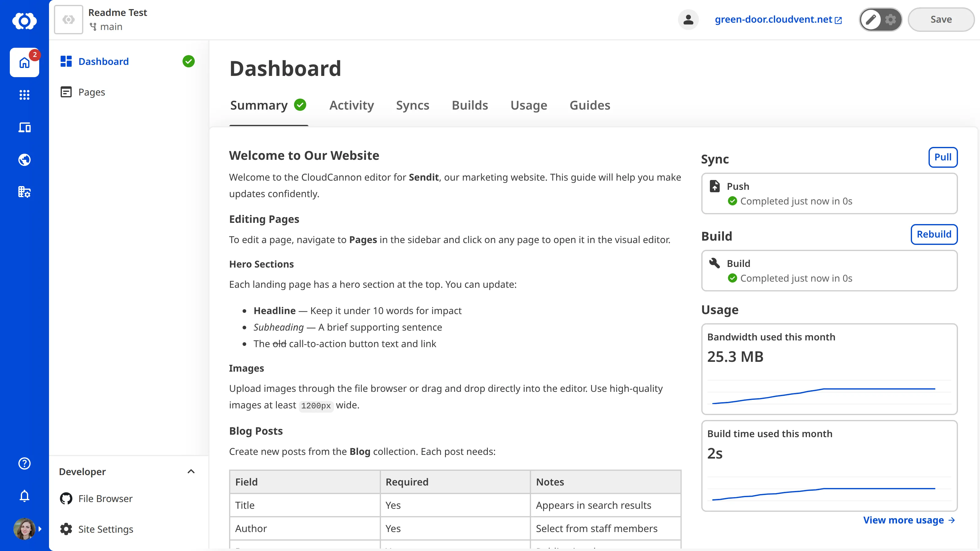Switch to the Activity tab
The image size is (980, 551).
(x=352, y=105)
